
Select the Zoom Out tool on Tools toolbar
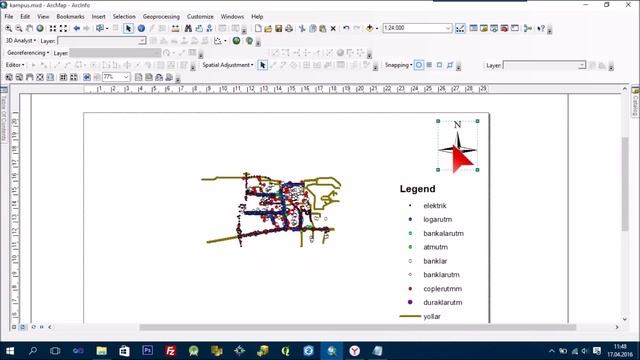point(19,29)
